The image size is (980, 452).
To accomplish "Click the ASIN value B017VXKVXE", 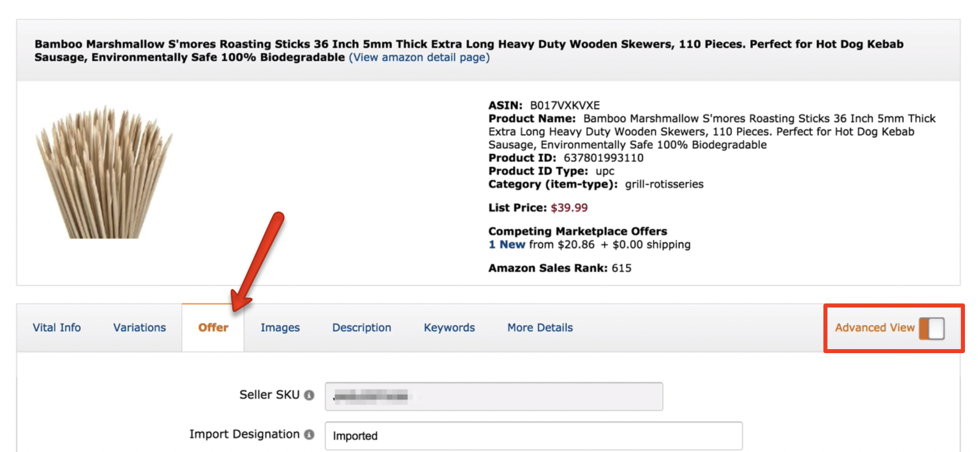I will (565, 105).
